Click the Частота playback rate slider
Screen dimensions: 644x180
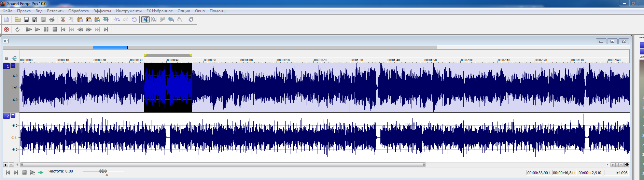(x=103, y=171)
